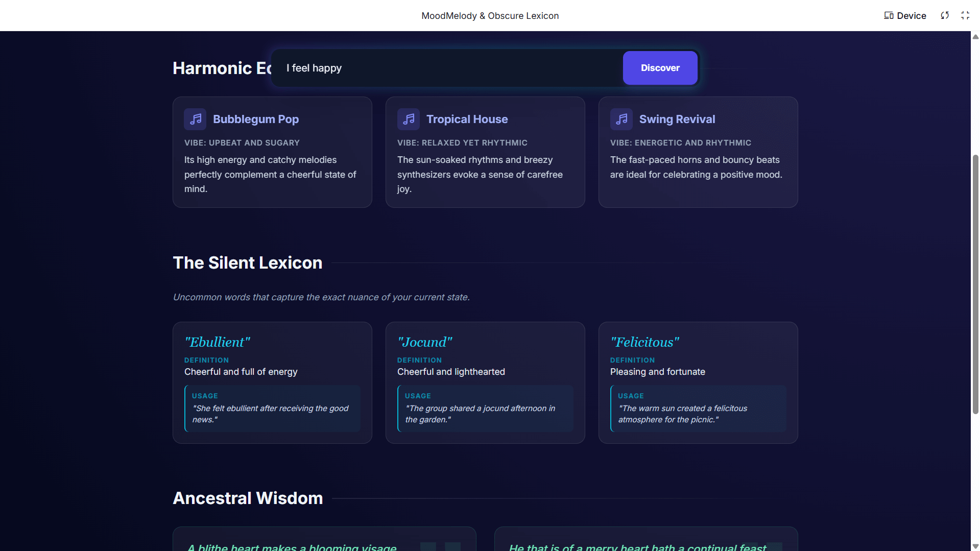Click the Tropical House genre title
This screenshot has height=551, width=980.
467,119
